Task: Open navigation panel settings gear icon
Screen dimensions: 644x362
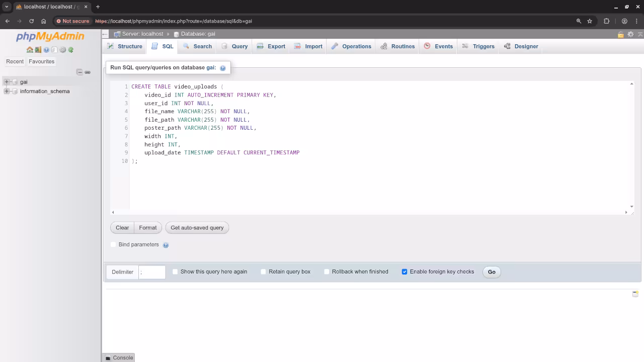Action: pyautogui.click(x=62, y=50)
